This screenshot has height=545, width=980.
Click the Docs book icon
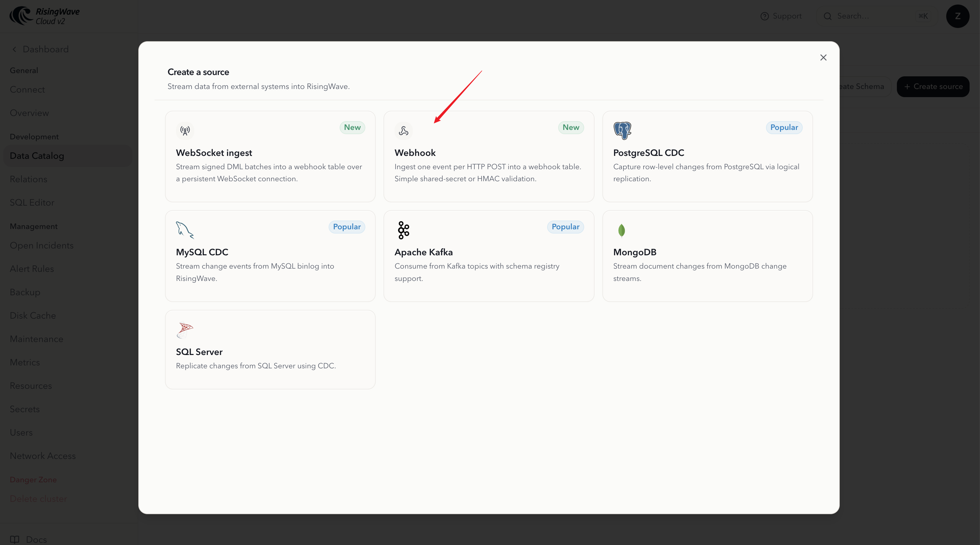click(x=15, y=539)
